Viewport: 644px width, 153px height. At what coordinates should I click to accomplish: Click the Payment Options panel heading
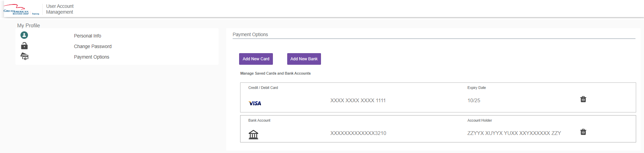(x=250, y=34)
